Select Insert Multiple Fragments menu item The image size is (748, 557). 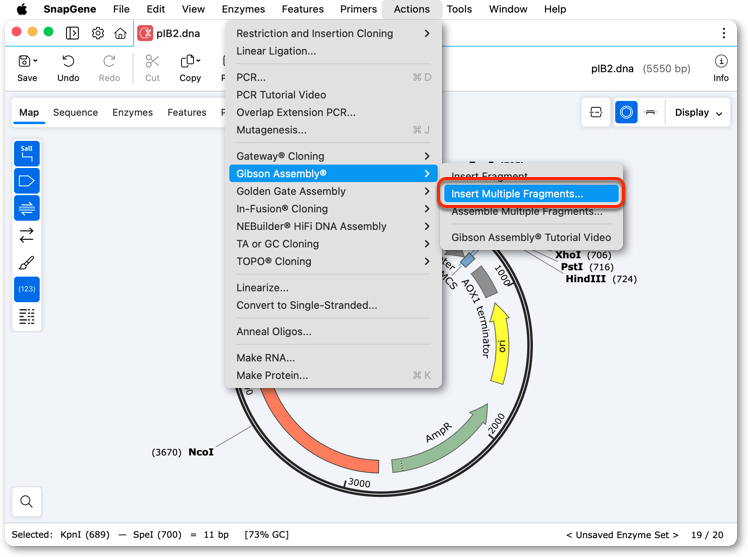[x=531, y=194]
